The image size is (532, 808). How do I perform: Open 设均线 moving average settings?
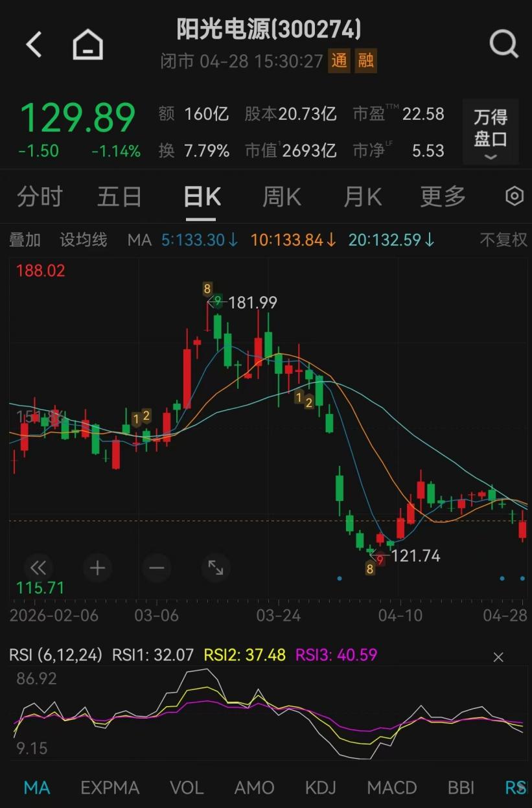84,240
